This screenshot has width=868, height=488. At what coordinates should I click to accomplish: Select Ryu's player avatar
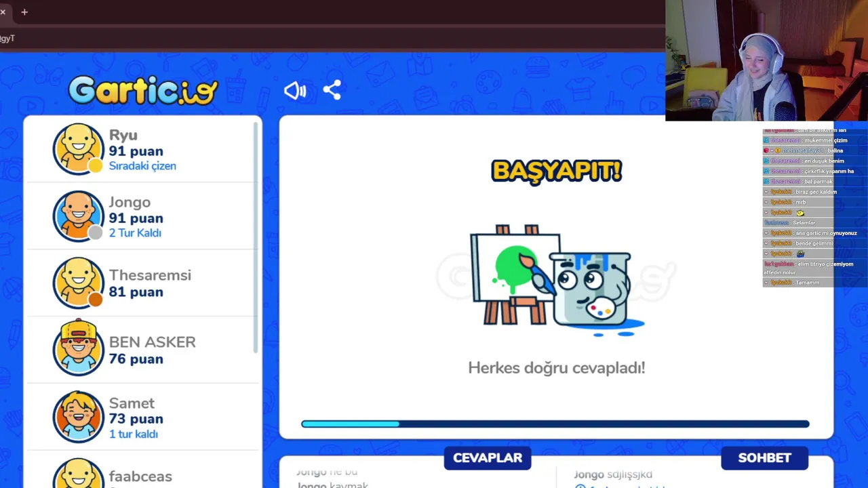click(x=79, y=148)
